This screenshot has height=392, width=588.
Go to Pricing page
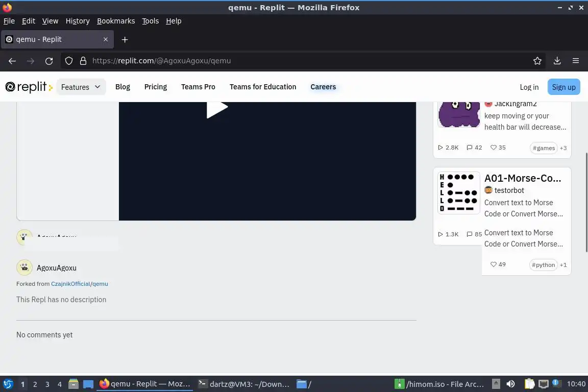pos(156,87)
